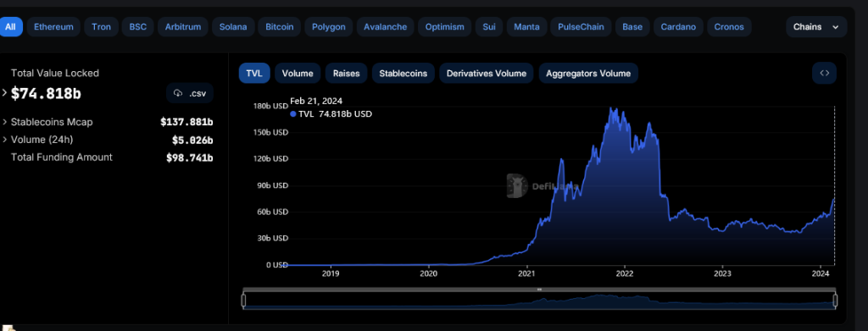Filter by Tron chain
The image size is (868, 331).
coord(102,26)
